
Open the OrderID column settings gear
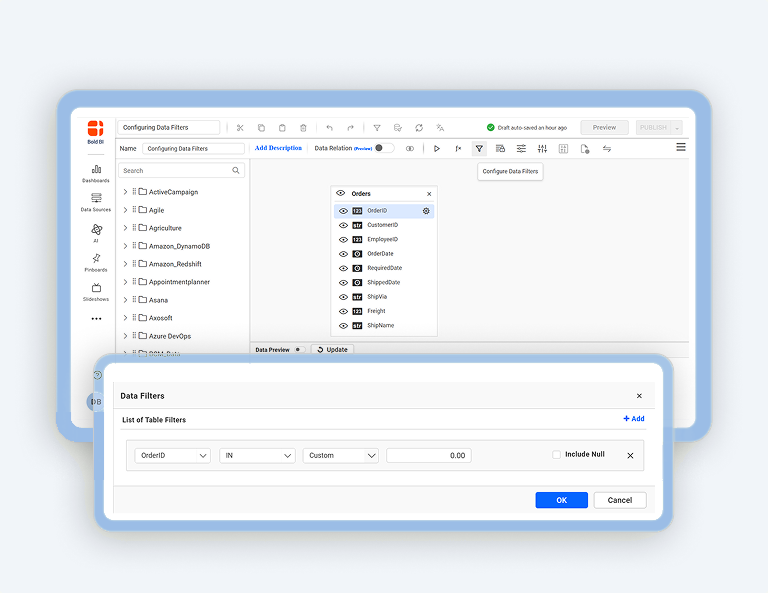[x=426, y=211]
